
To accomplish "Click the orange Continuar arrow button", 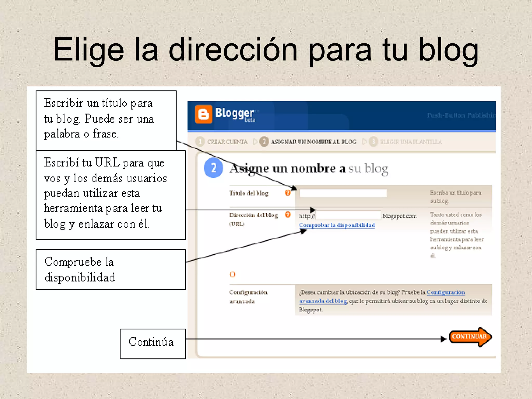I will pos(470,337).
